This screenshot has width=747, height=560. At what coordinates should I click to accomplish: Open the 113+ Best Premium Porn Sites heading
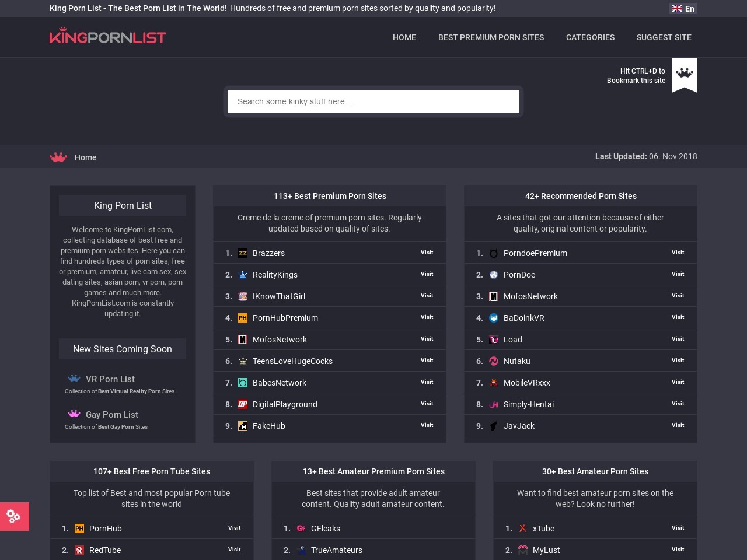pyautogui.click(x=330, y=196)
